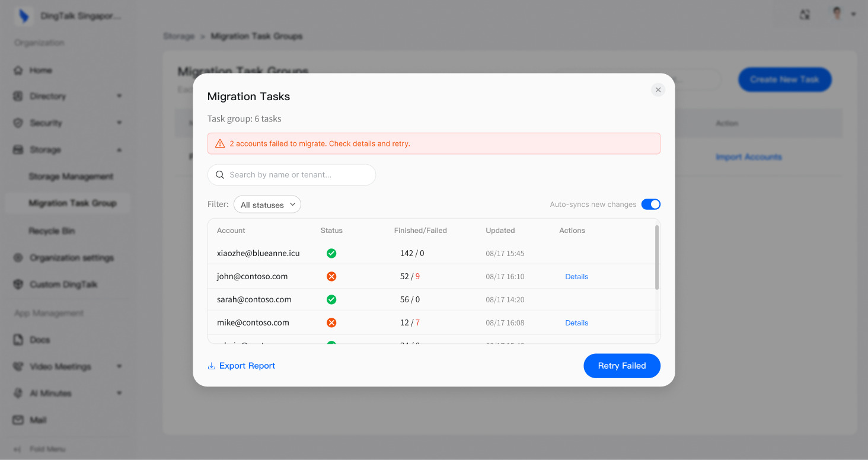Click success status icon for sarah@contoso.com
Viewport: 868px width, 460px height.
point(331,299)
